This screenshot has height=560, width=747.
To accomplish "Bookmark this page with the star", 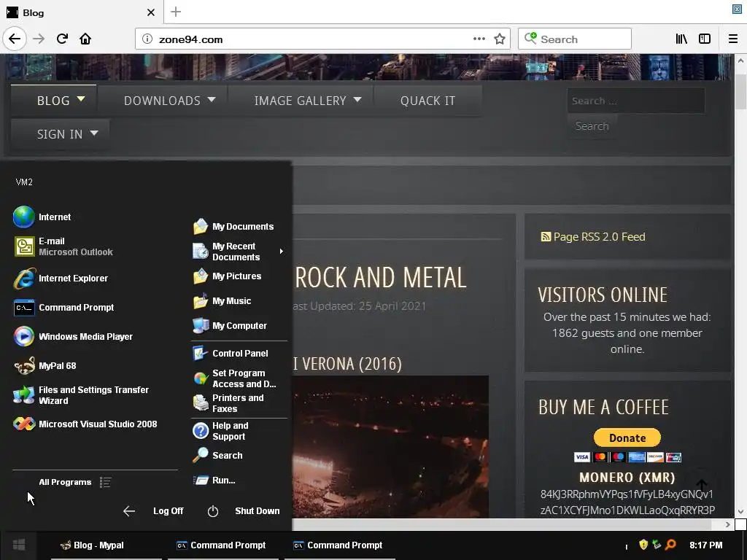I will [499, 39].
